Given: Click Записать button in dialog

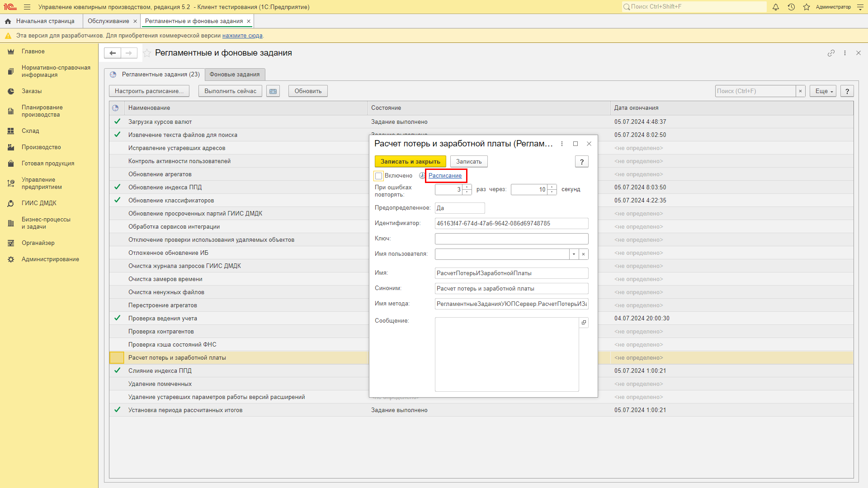Looking at the screenshot, I should (x=469, y=162).
